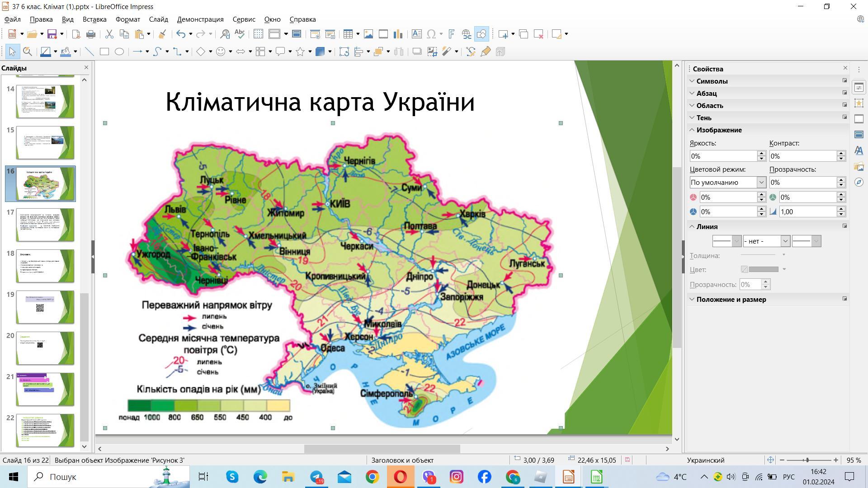Select the Rectangle drawing tool
868x488 pixels.
[x=104, y=52]
